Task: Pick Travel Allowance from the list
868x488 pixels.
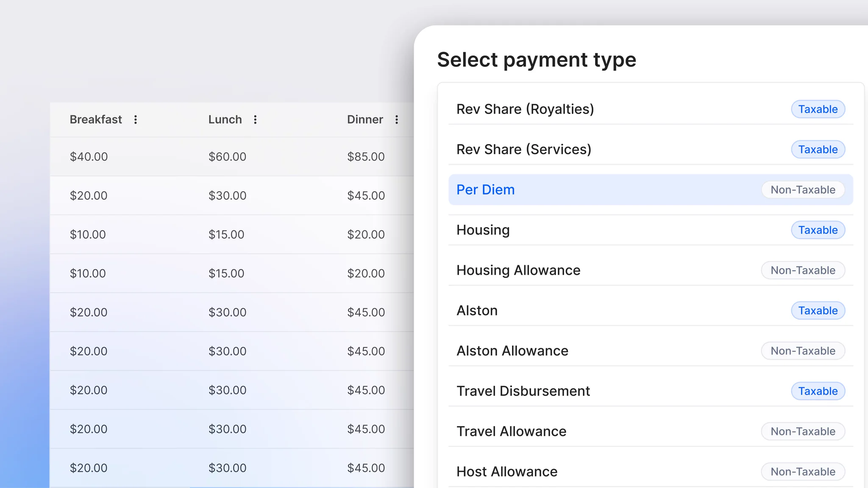Action: click(651, 431)
